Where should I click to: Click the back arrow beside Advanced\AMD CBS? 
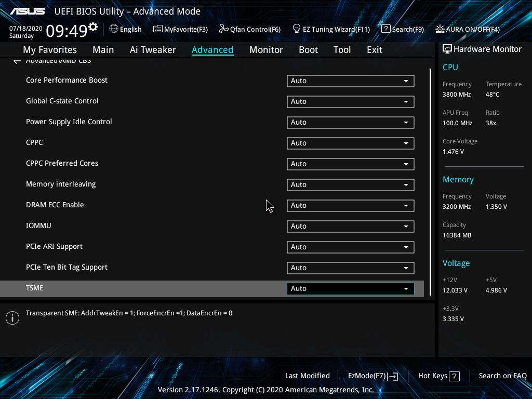coord(17,61)
